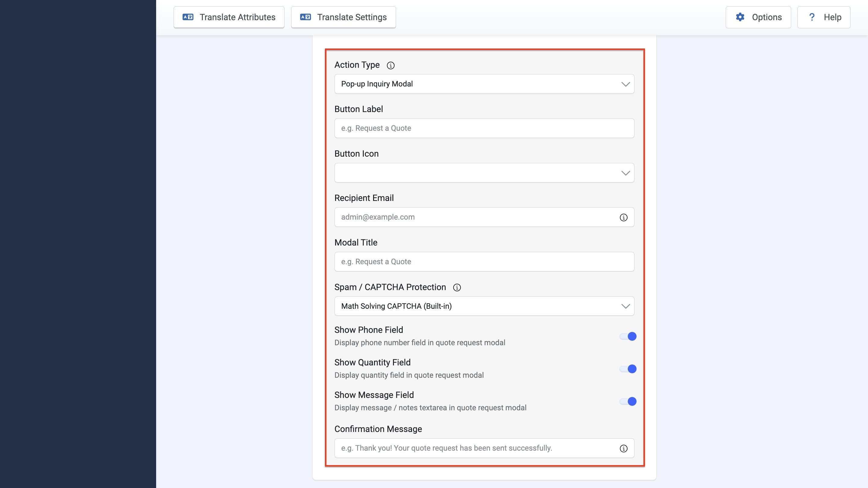Click the info icon beside Spam / CAPTCHA Protection
Image resolution: width=868 pixels, height=488 pixels.
pyautogui.click(x=457, y=287)
